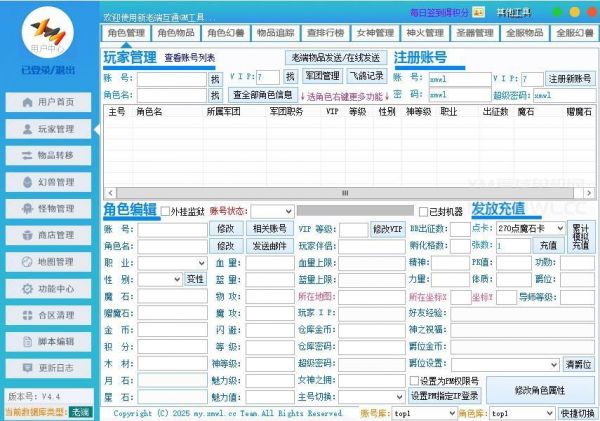The width and height of the screenshot is (600, 421).
Task: Open 功能中心 gear icon in sidebar
Action: point(27,289)
